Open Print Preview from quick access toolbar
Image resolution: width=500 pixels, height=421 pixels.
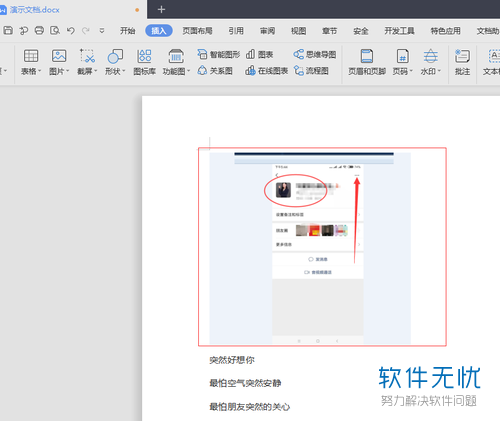(55, 30)
